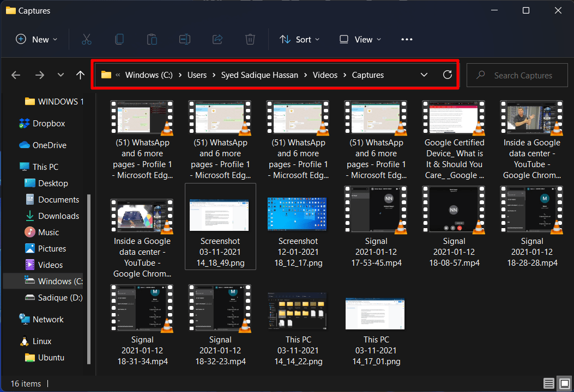Image resolution: width=574 pixels, height=392 pixels.
Task: Switch to details list view layout
Action: point(549,383)
